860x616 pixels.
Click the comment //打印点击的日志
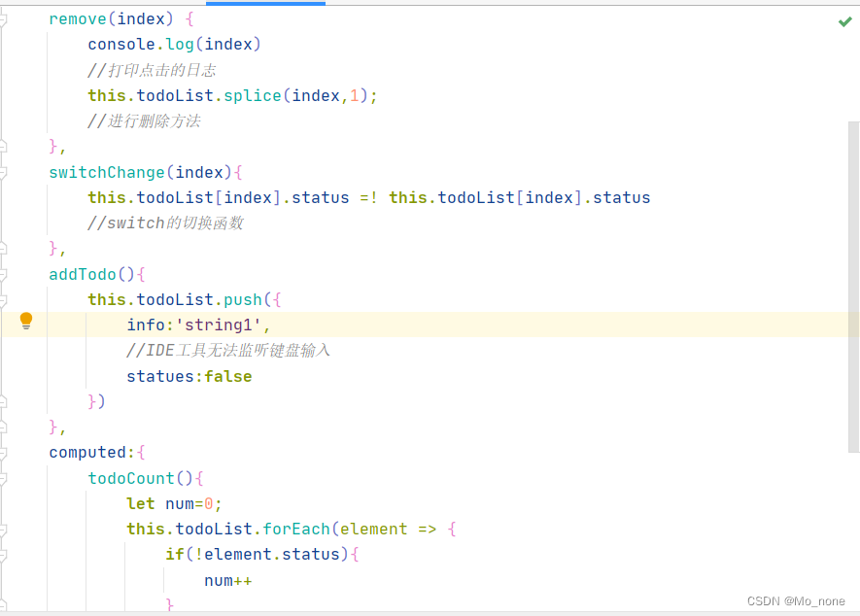tap(152, 70)
